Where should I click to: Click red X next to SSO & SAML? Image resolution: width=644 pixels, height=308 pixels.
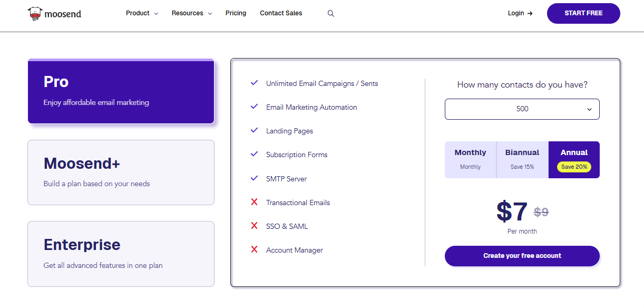pos(254,226)
